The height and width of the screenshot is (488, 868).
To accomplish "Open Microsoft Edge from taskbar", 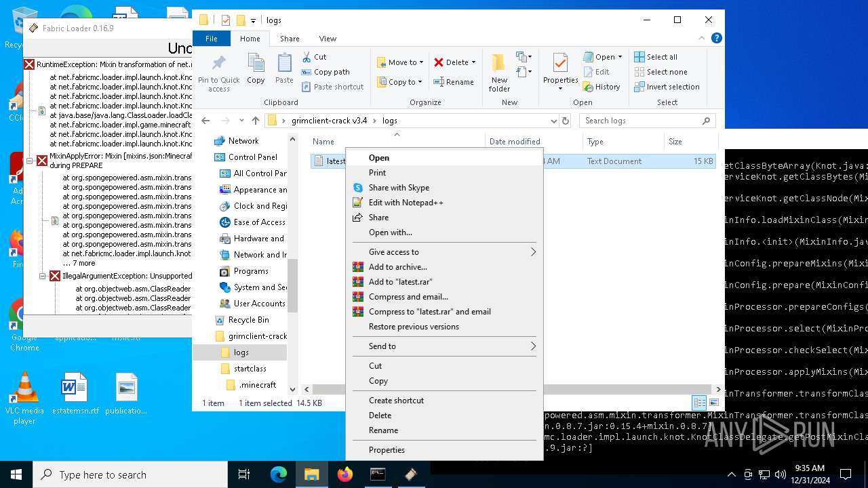I will point(279,474).
